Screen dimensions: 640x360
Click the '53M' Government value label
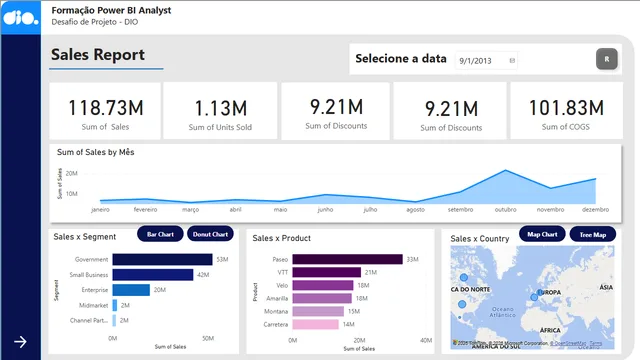(x=222, y=260)
